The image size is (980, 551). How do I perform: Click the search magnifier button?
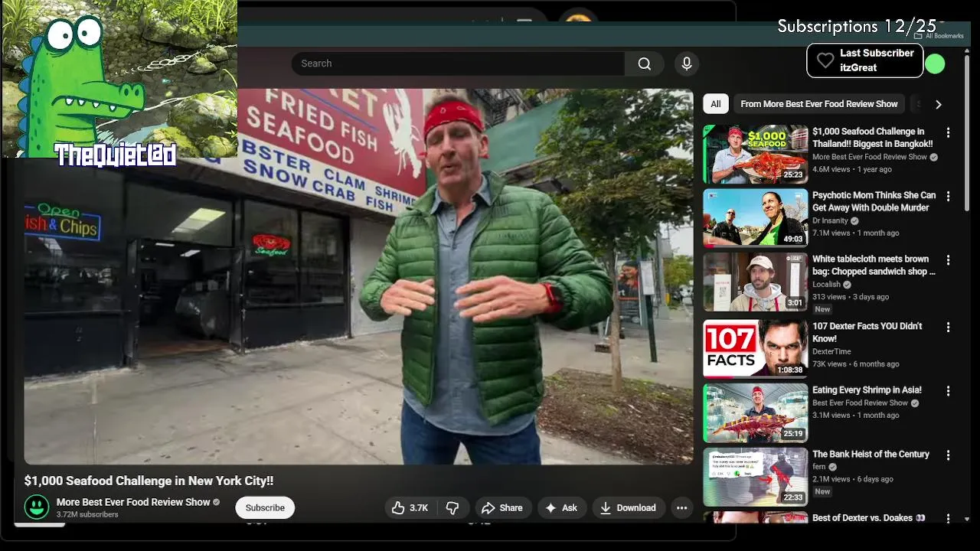coord(645,64)
